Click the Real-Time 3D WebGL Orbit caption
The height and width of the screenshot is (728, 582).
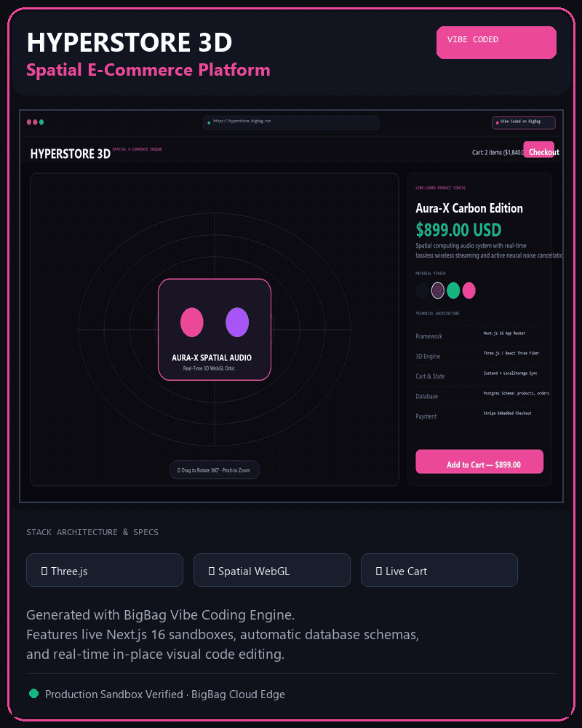pos(209,368)
